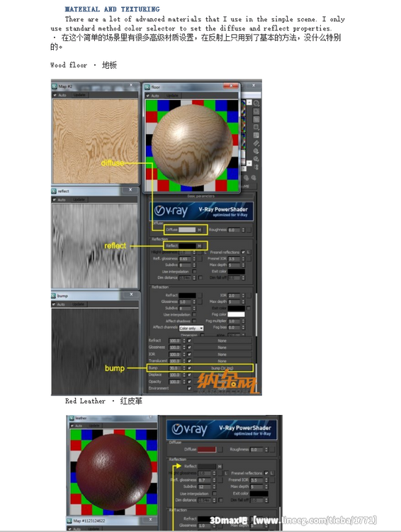Click reflect window title icon
Image resolution: width=401 pixels, height=532 pixels.
coord(55,192)
